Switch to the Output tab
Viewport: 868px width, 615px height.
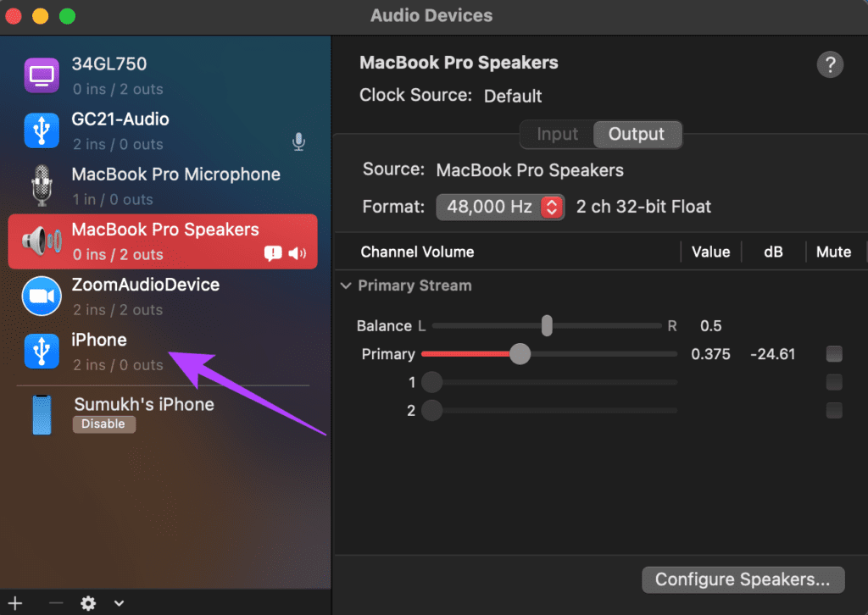(637, 135)
